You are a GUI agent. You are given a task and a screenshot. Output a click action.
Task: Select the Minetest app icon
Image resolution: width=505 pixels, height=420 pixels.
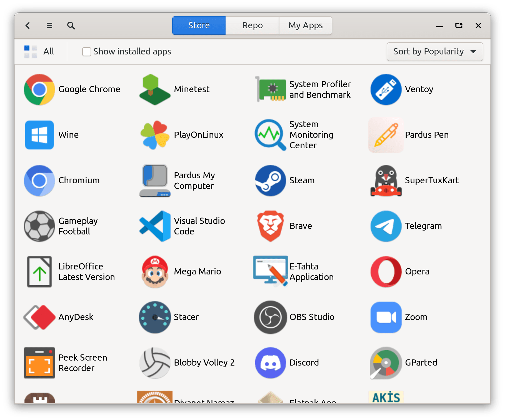155,89
